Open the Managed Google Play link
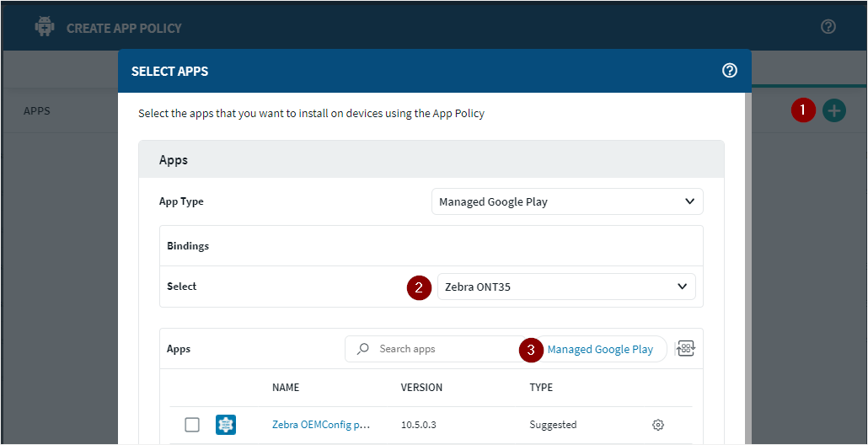868x445 pixels. tap(600, 349)
